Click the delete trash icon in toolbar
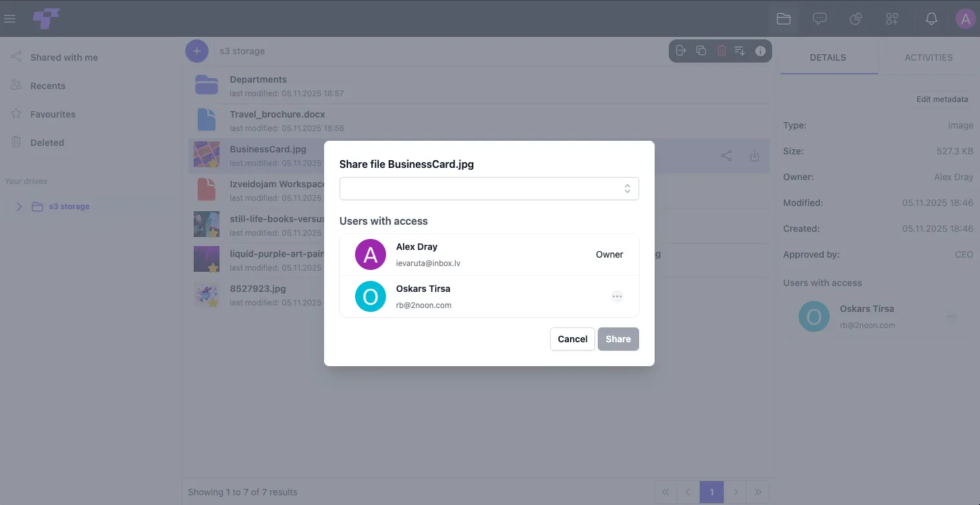This screenshot has width=980, height=505. 722,50
